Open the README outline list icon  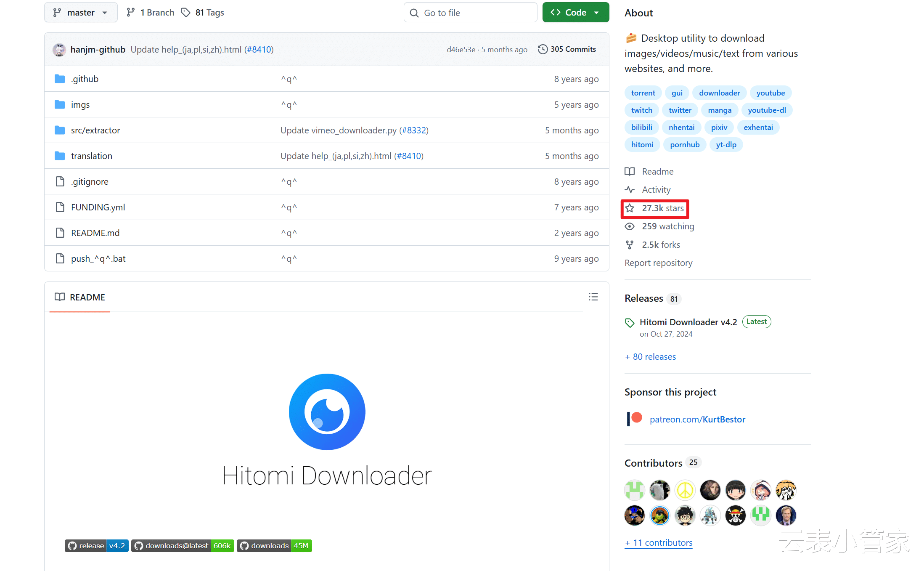click(x=593, y=297)
